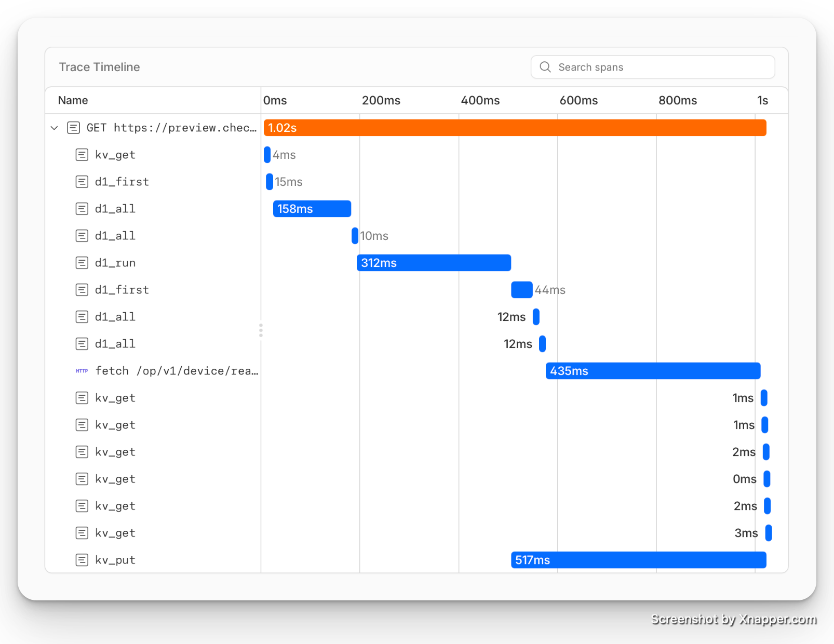Screen dimensions: 834x644
Task: Click the 600ms timeline axis label
Action: pos(579,100)
